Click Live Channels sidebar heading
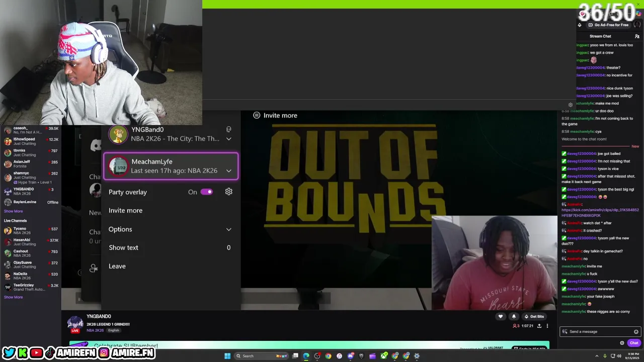Image resolution: width=644 pixels, height=362 pixels. coord(15,221)
